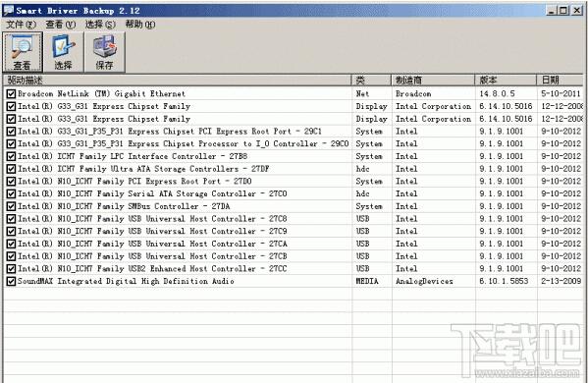Select the Net class cell
Image resolution: width=588 pixels, height=383 pixels.
click(x=362, y=93)
